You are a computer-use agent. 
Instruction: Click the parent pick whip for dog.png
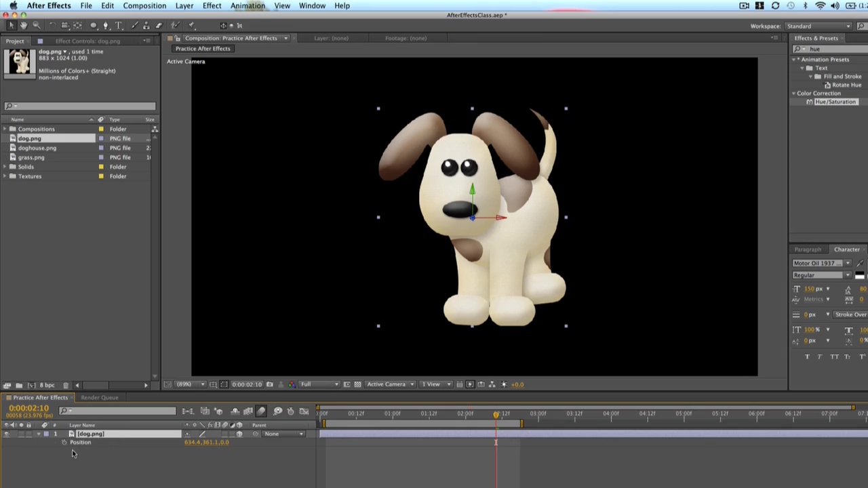tap(256, 434)
